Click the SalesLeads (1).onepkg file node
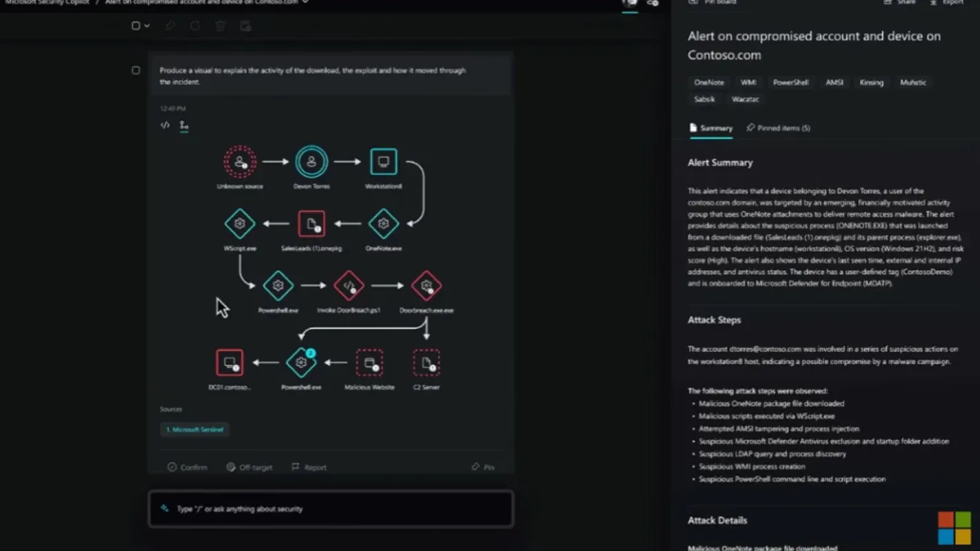Image resolution: width=980 pixels, height=551 pixels. pos(312,224)
